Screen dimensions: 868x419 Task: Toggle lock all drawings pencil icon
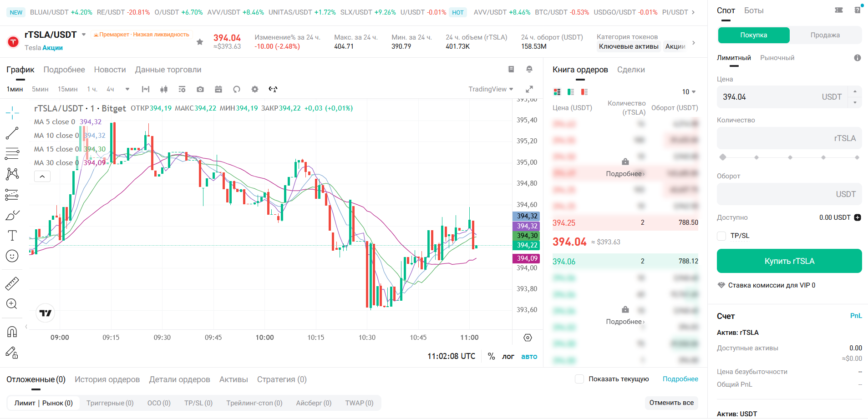click(12, 353)
